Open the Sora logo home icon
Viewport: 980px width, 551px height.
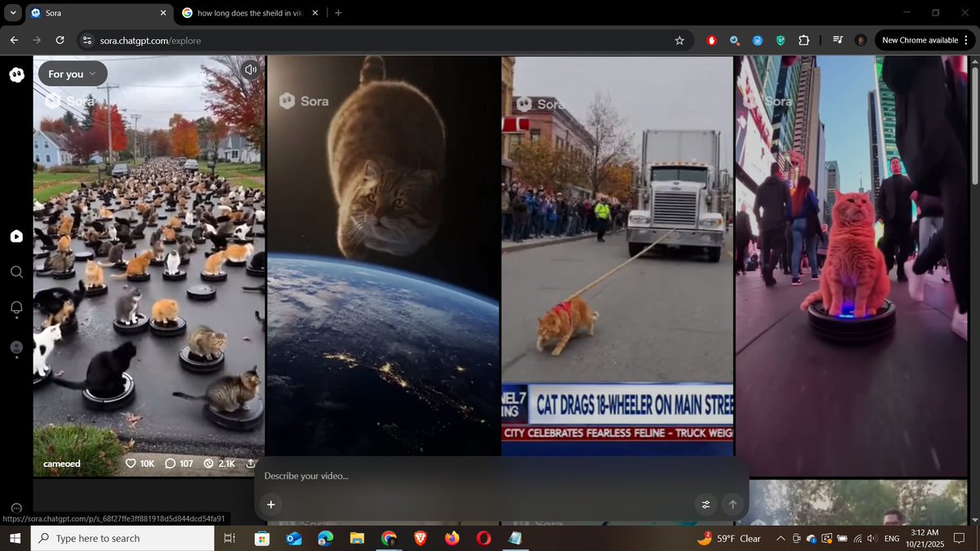[16, 75]
